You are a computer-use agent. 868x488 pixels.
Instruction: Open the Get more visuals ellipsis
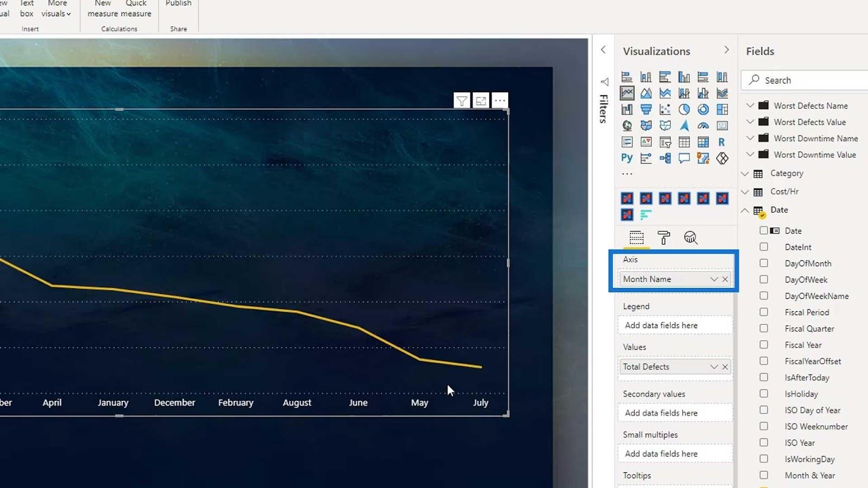(x=627, y=174)
